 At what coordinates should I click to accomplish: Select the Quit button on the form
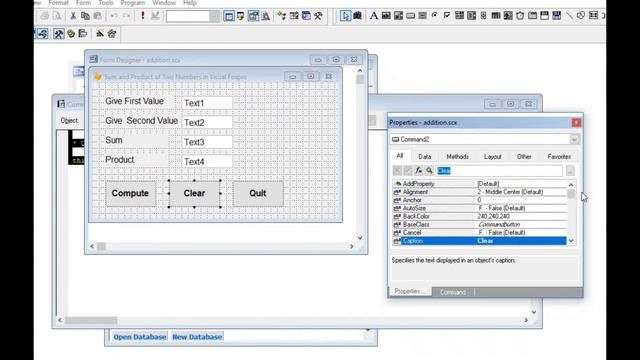tap(258, 193)
